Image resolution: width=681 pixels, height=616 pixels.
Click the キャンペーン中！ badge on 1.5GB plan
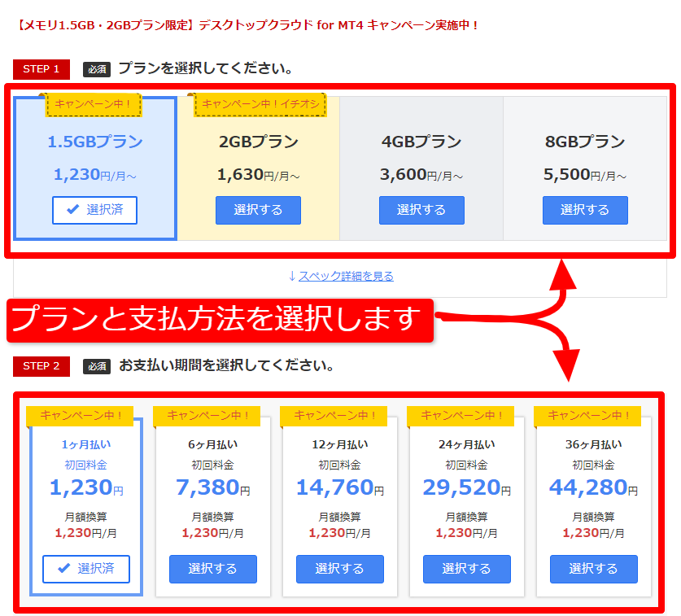(x=94, y=104)
